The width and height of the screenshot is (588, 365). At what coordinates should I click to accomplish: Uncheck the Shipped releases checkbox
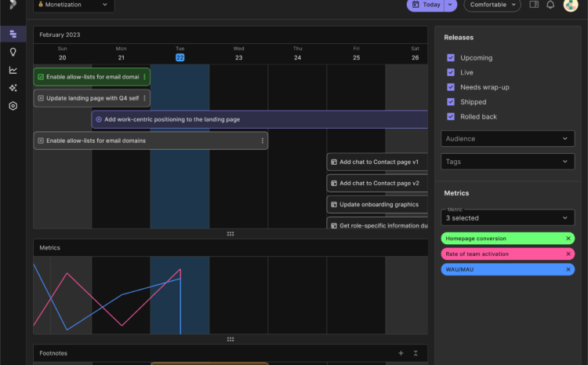(451, 102)
